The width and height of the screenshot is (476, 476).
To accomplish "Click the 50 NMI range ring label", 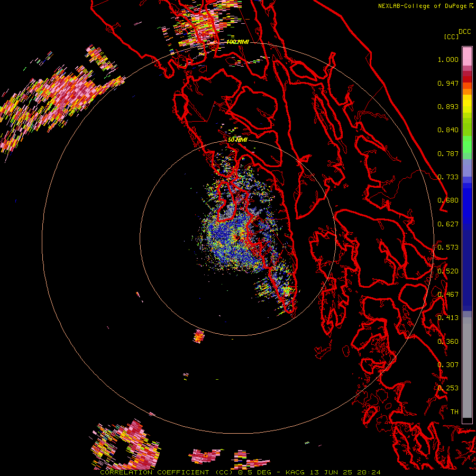I will (237, 140).
